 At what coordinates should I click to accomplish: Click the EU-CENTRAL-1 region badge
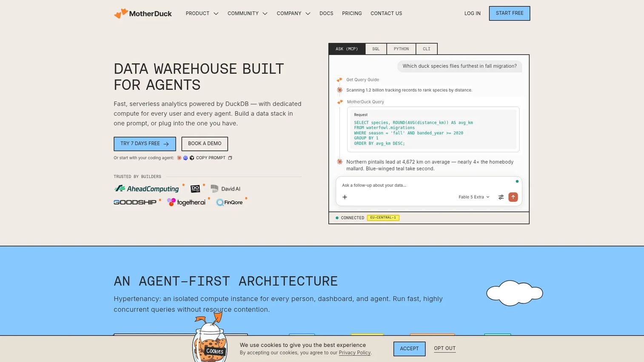click(383, 218)
